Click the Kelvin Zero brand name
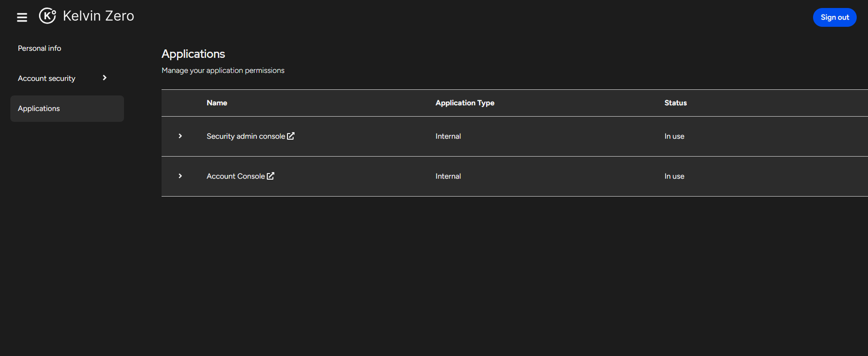The width and height of the screenshot is (868, 356). pyautogui.click(x=98, y=16)
